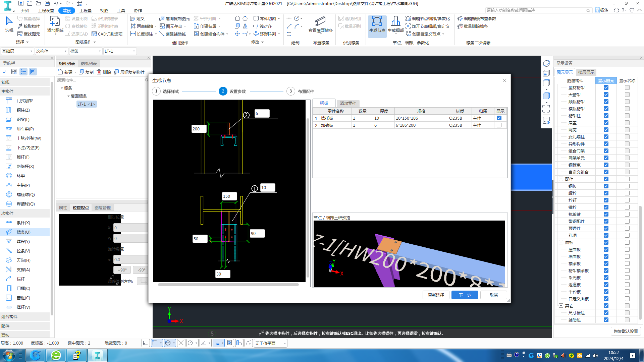Click the 下一步 button

[x=465, y=295]
